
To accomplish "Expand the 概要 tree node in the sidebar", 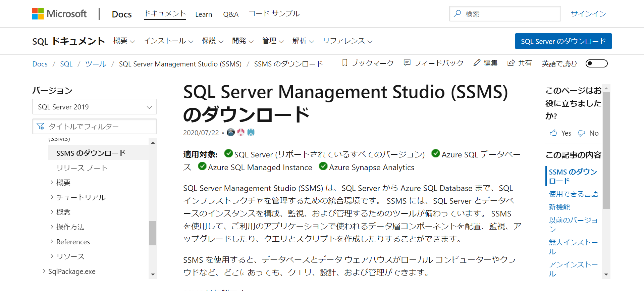I will (52, 182).
